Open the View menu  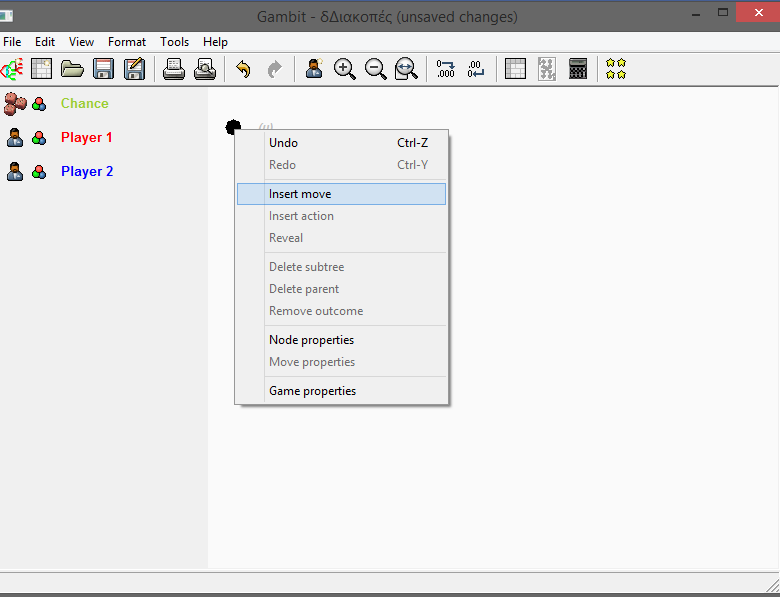81,42
